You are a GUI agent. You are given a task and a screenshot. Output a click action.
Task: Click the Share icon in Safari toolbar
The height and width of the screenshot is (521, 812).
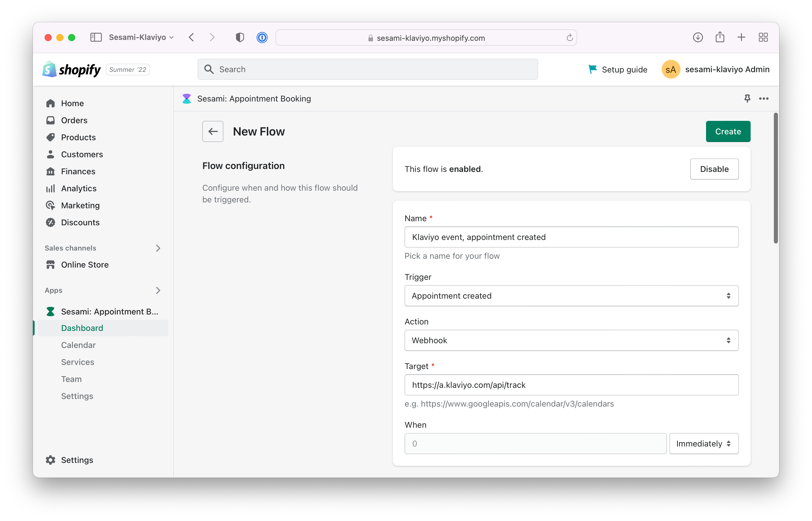[x=720, y=37]
